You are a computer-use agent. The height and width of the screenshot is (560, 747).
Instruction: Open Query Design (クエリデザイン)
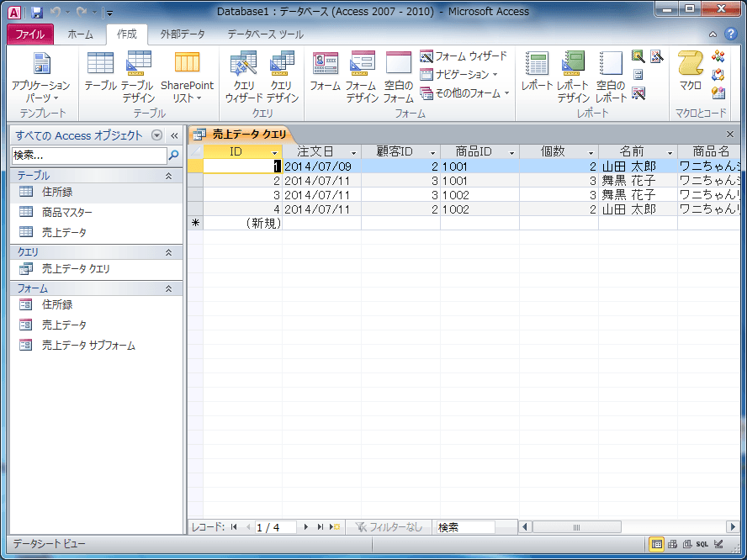point(282,78)
